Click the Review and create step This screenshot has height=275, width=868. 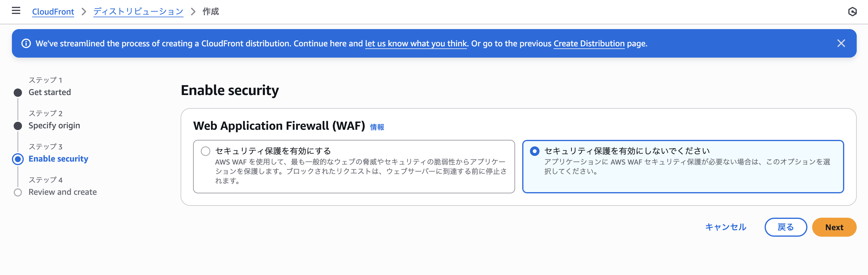tap(62, 192)
